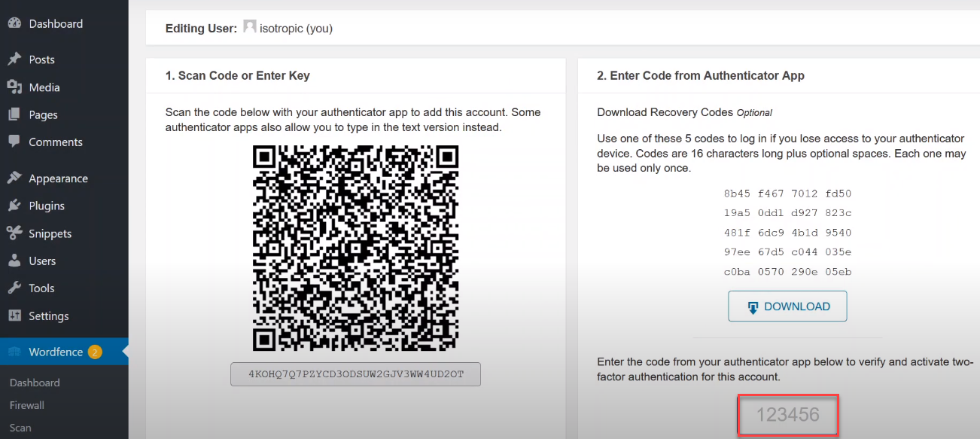The height and width of the screenshot is (439, 980).
Task: Go to Wordfence Scan submenu
Action: tap(20, 428)
